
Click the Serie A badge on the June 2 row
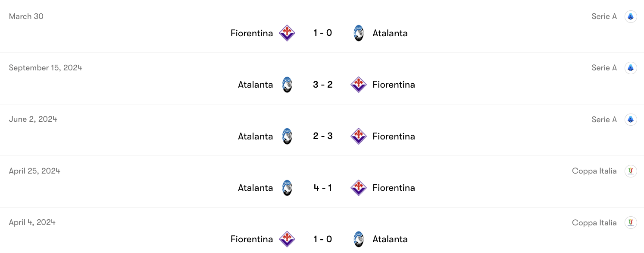coord(631,119)
